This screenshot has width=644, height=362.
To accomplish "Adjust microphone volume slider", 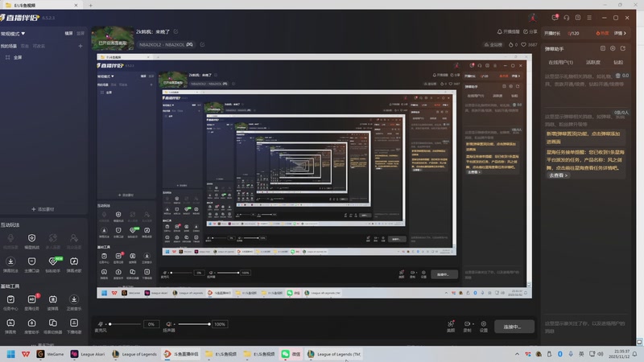I will pos(124,324).
